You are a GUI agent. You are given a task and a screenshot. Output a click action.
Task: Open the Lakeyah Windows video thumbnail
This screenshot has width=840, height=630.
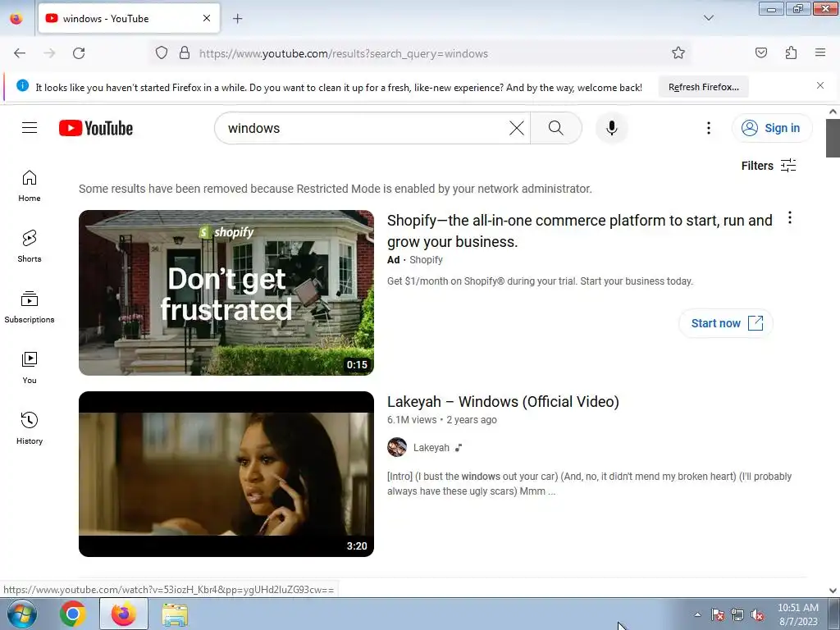[x=226, y=474]
